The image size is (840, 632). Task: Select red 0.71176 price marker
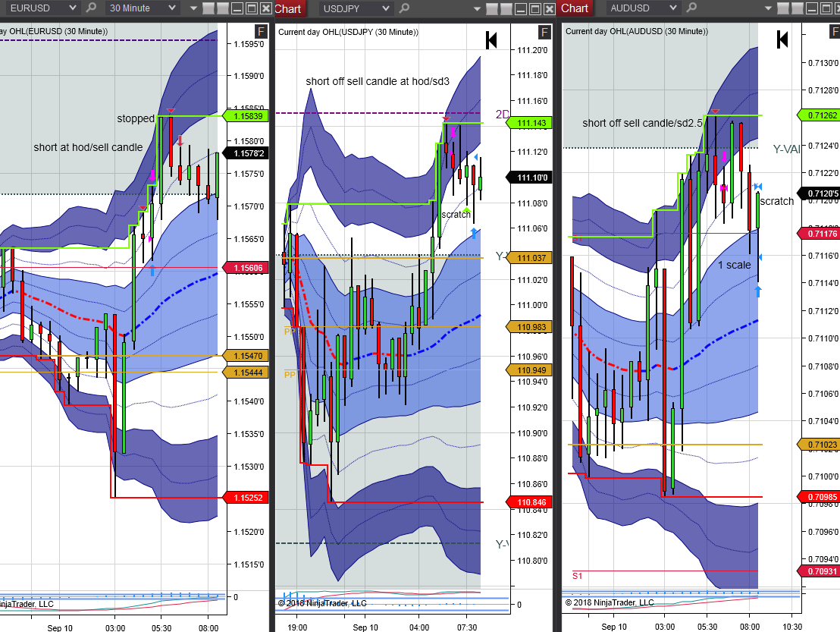pyautogui.click(x=819, y=233)
